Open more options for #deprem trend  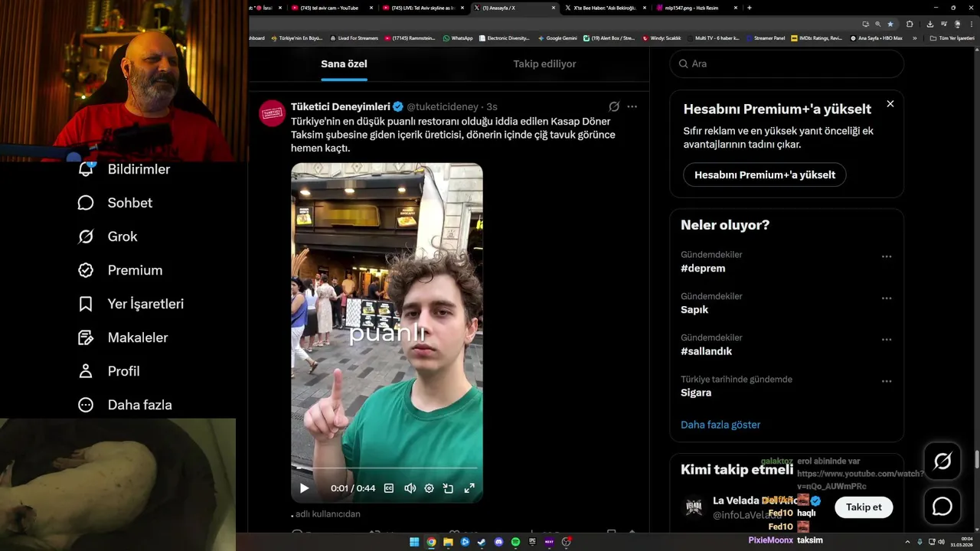coord(887,257)
